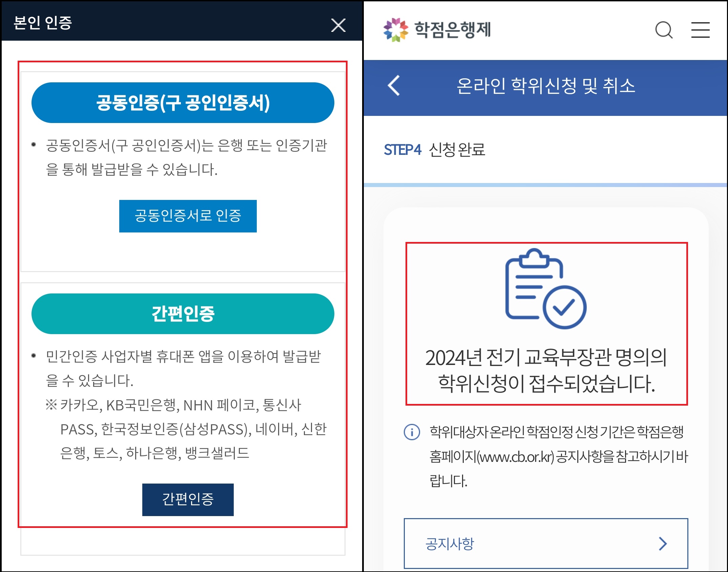
Task: Click the 온라인 학위신청 및 취소 header
Action: [x=545, y=86]
